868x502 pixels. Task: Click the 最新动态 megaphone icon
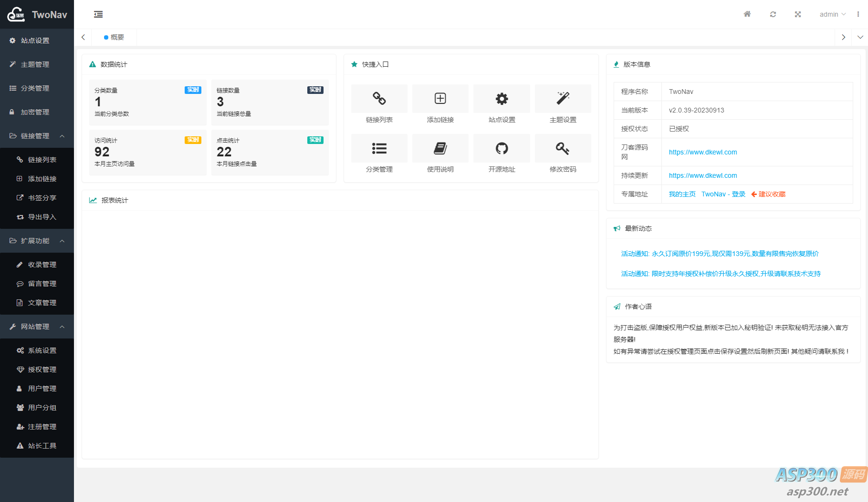(617, 228)
